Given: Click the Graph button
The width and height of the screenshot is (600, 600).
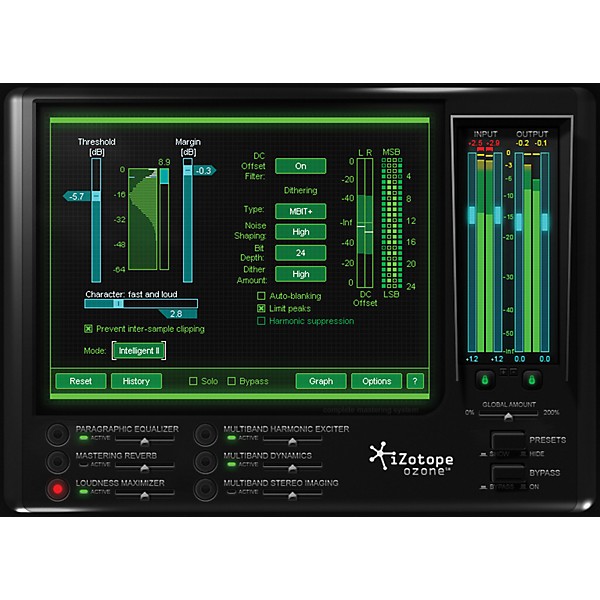Looking at the screenshot, I should (x=321, y=381).
